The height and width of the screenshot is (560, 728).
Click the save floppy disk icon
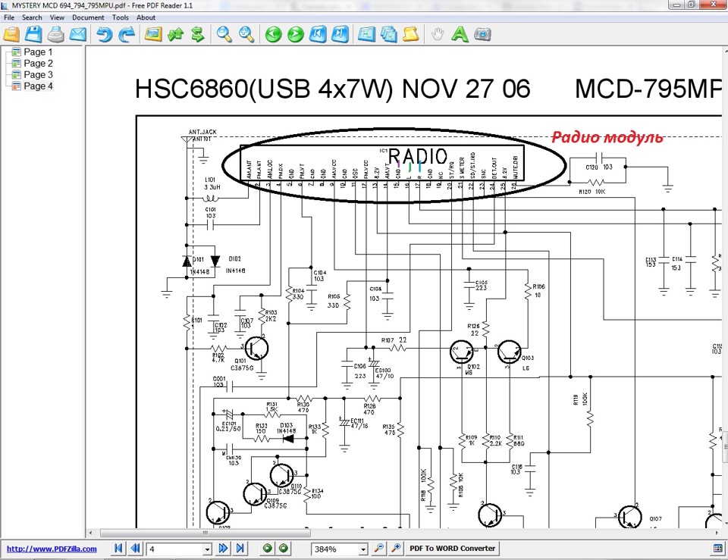33,34
